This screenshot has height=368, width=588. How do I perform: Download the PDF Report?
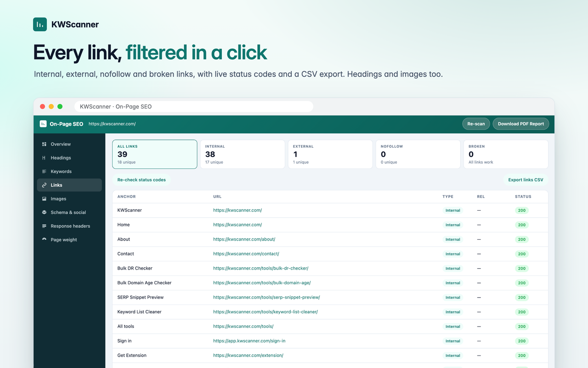pos(521,124)
